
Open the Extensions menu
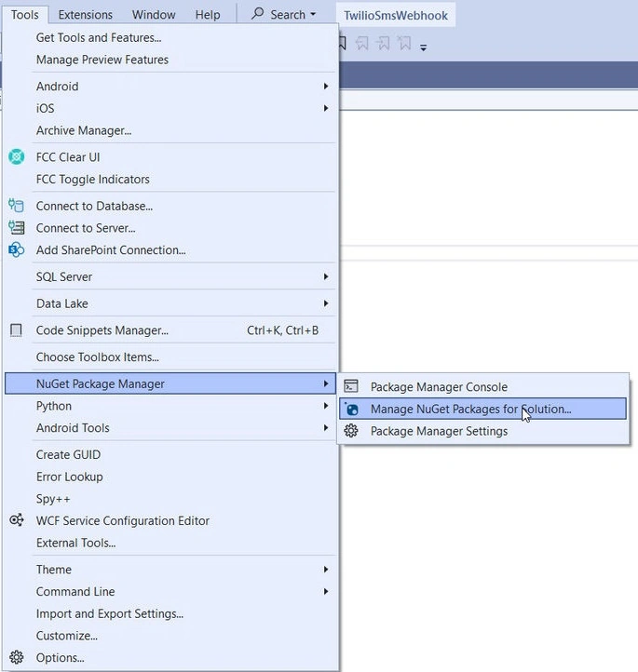[86, 15]
